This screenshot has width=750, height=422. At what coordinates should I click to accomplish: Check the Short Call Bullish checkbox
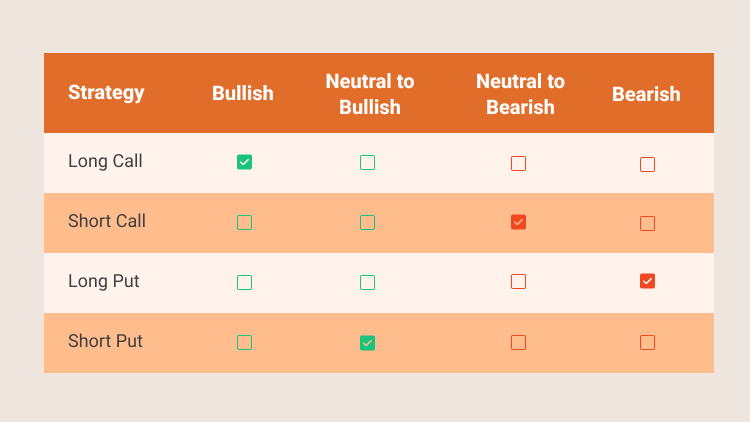[x=244, y=222]
